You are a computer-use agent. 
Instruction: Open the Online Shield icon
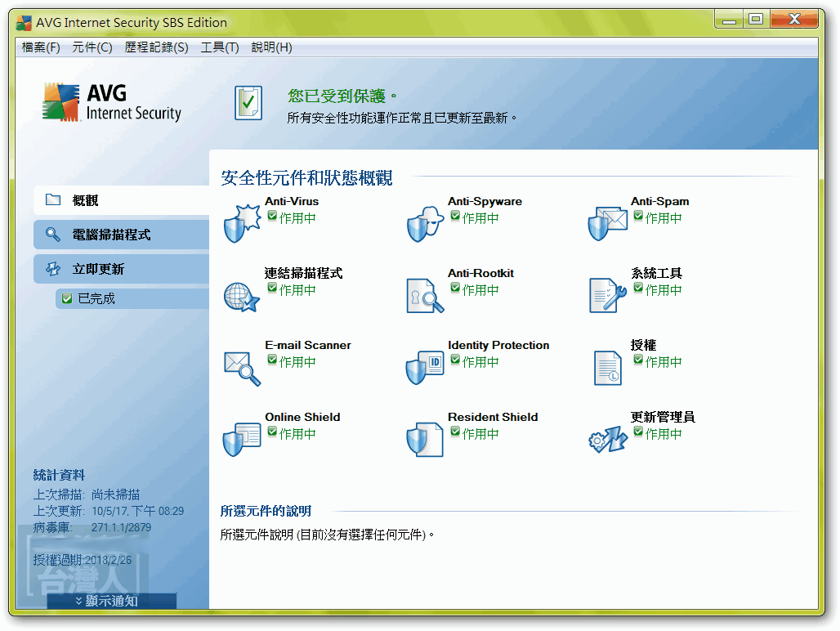coord(242,439)
